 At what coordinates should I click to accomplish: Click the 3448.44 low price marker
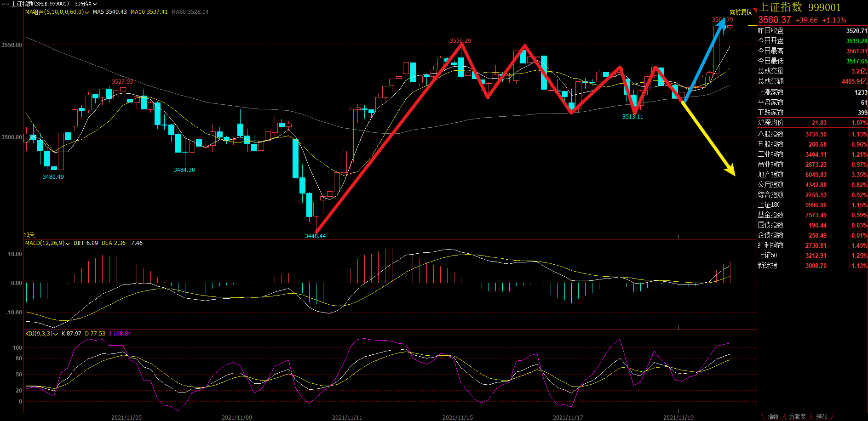(315, 236)
